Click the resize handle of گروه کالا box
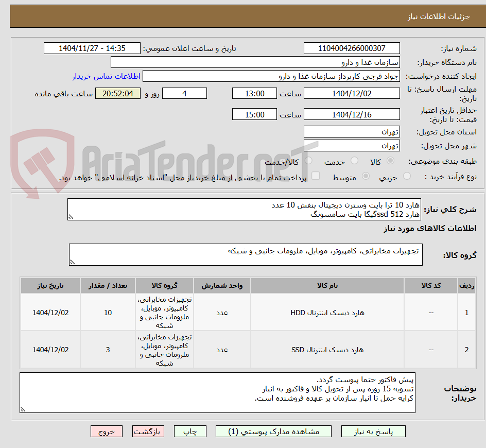This screenshot has width=486, height=448. 72,262
